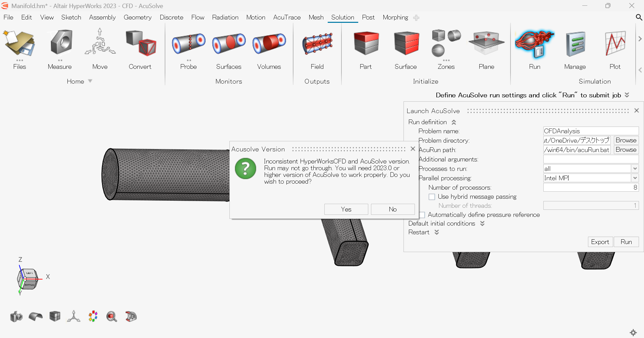Add a ribbon tab with plus icon
The width and height of the screenshot is (644, 338).
416,18
